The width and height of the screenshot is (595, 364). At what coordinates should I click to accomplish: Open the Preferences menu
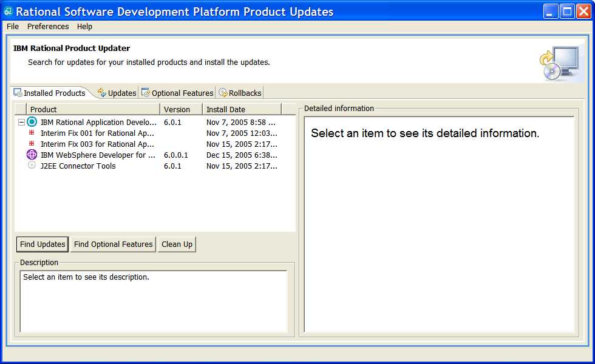click(x=48, y=27)
